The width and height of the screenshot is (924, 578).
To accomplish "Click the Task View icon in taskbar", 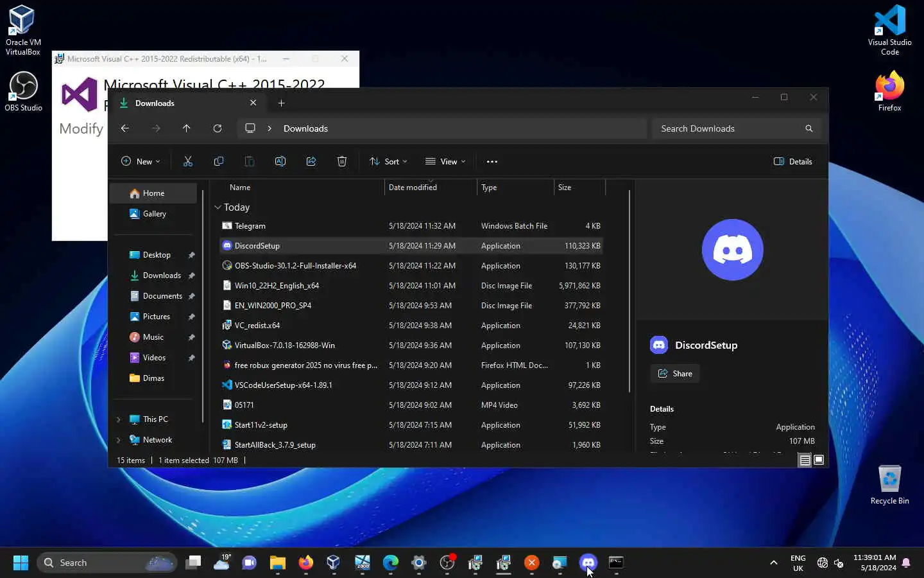I will [193, 563].
